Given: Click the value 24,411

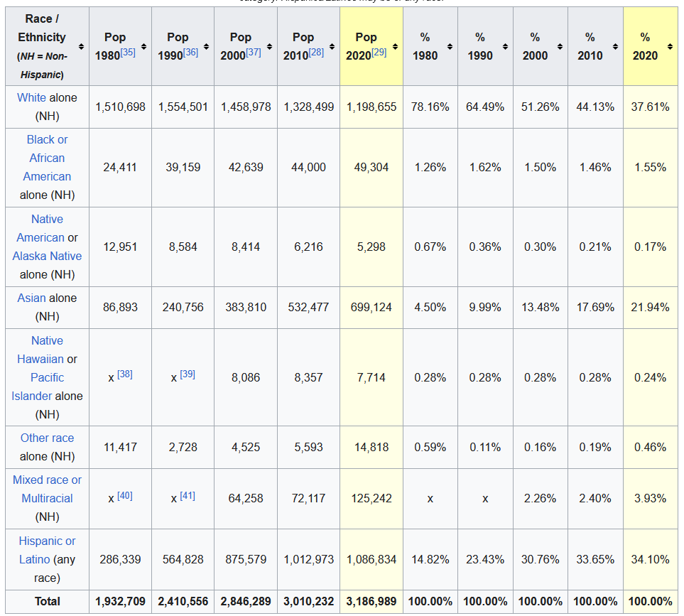Looking at the screenshot, I should coord(120,168).
